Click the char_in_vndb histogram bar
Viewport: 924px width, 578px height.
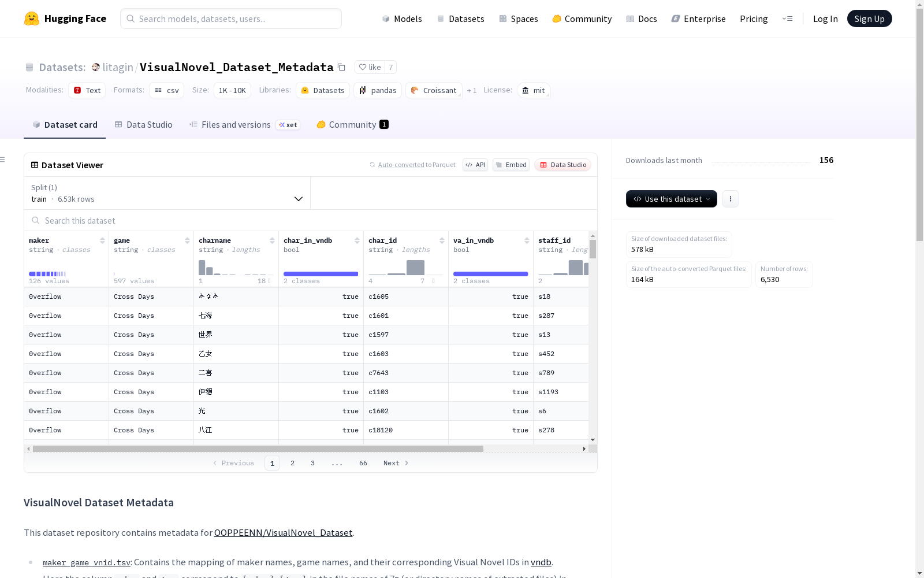click(321, 274)
